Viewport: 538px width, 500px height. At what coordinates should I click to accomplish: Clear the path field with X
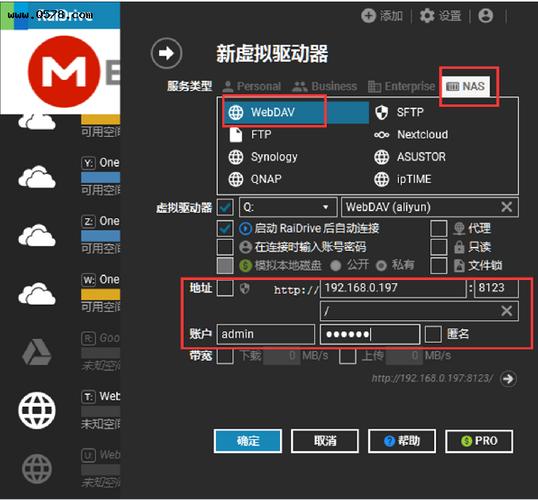pyautogui.click(x=506, y=311)
